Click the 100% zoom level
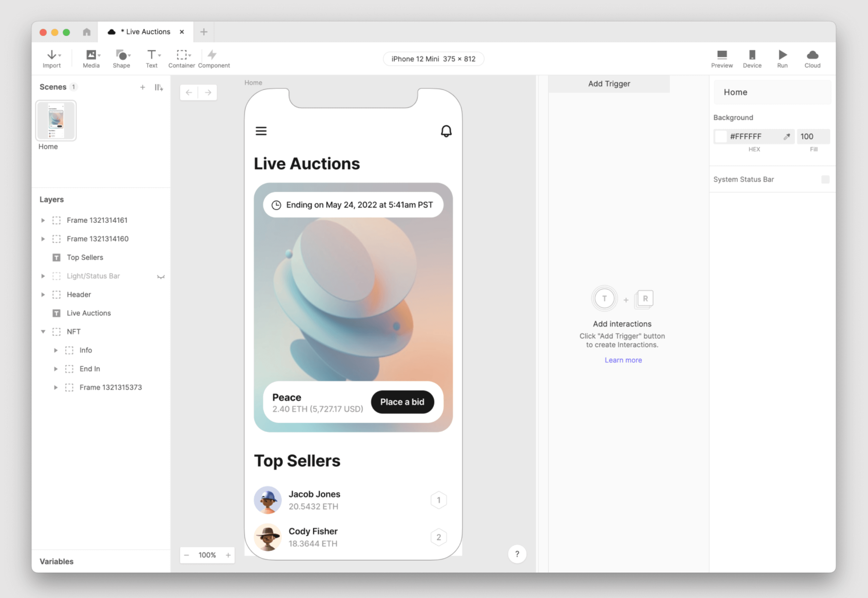The width and height of the screenshot is (868, 598). click(207, 555)
